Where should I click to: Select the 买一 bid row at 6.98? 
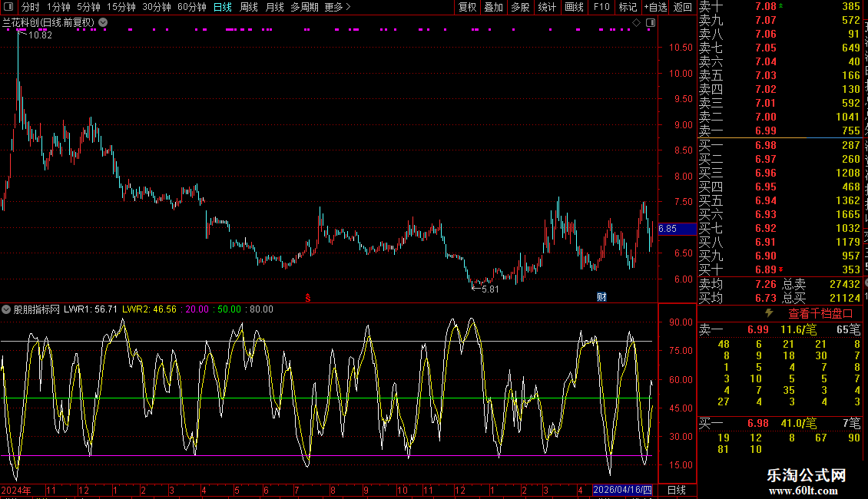pos(780,145)
